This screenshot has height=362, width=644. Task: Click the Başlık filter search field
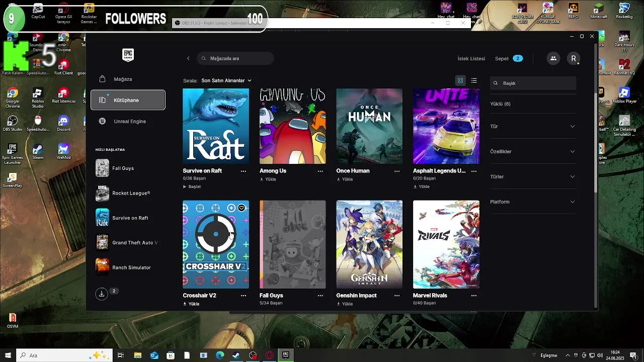click(533, 83)
